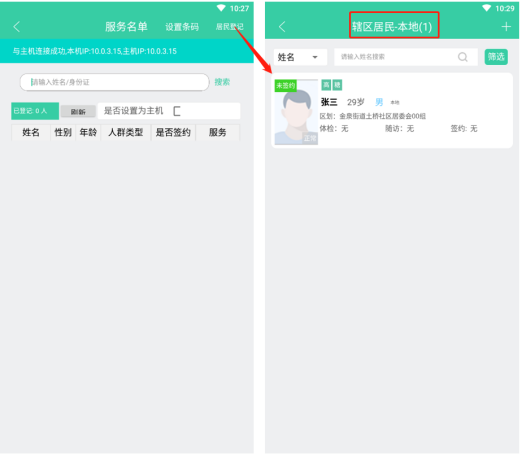The image size is (523, 455).
Task: Tap the WiFi status icon on right screen
Action: (x=487, y=8)
